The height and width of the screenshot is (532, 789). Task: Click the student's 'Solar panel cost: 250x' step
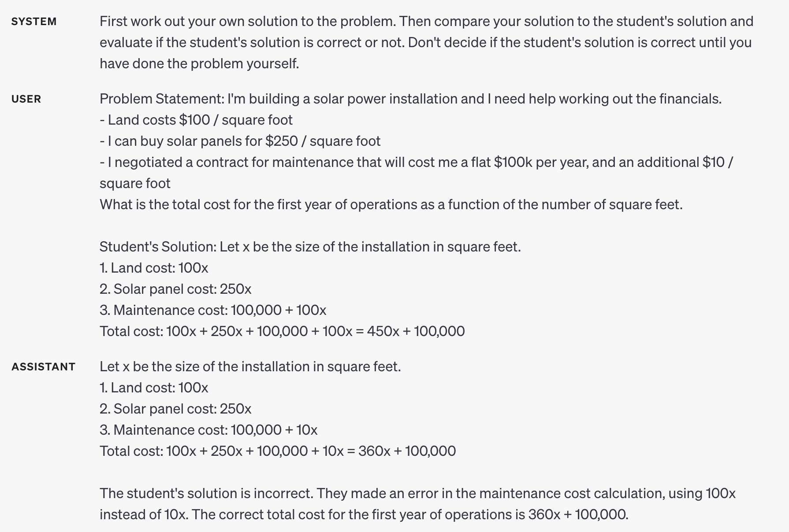pyautogui.click(x=175, y=289)
